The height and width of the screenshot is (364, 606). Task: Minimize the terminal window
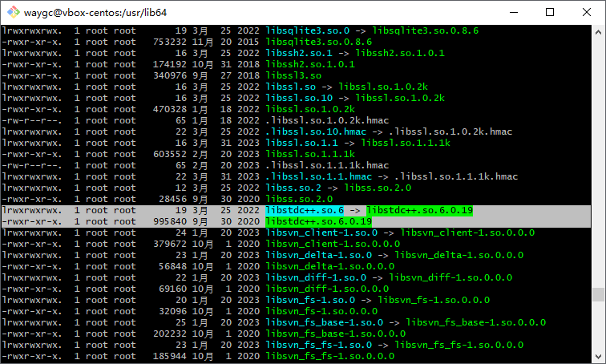click(x=514, y=12)
